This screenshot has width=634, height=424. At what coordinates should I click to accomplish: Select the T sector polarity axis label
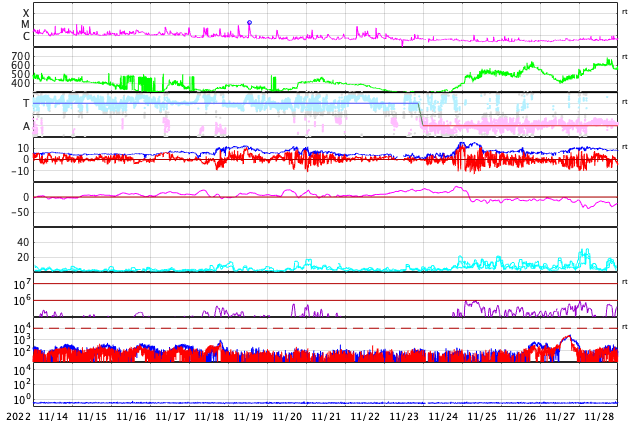tap(26, 103)
